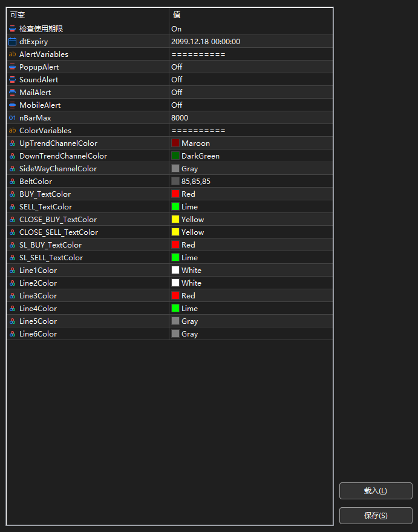
Task: Click the 'ab' icon beside ColorVariables
Action: click(13, 131)
